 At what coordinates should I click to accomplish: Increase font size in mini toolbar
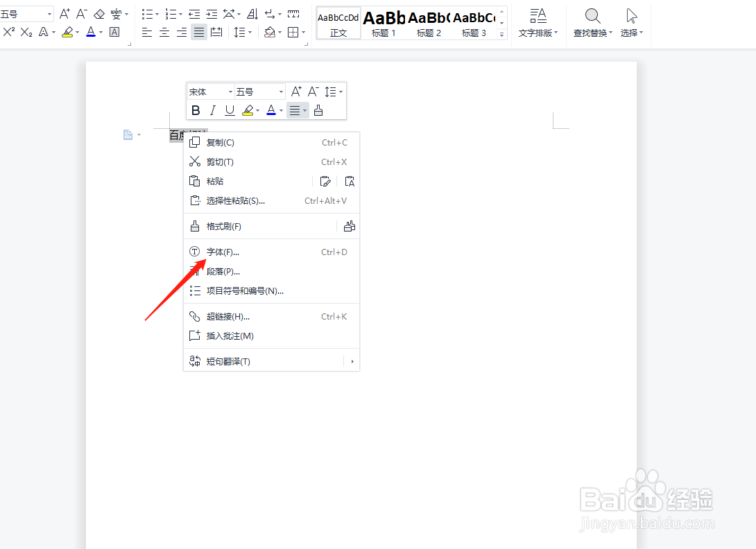coord(296,91)
